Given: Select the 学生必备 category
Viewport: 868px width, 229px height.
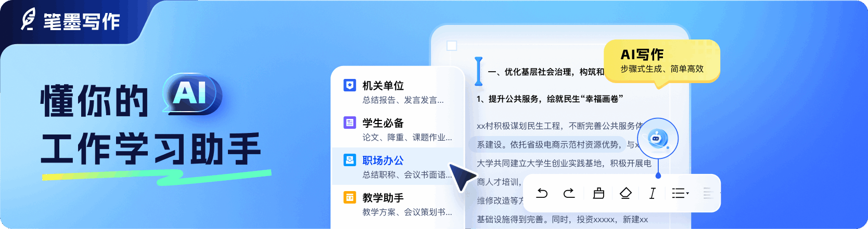Looking at the screenshot, I should (398, 129).
